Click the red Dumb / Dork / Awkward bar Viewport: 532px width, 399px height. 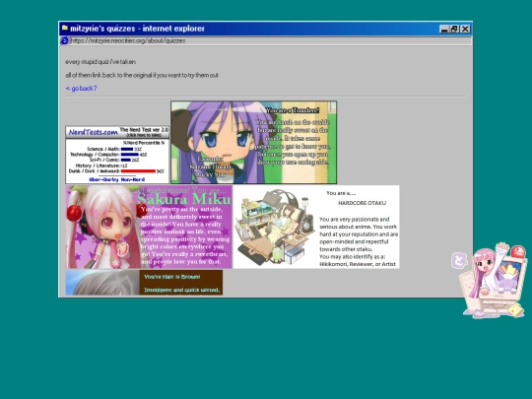[x=138, y=171]
